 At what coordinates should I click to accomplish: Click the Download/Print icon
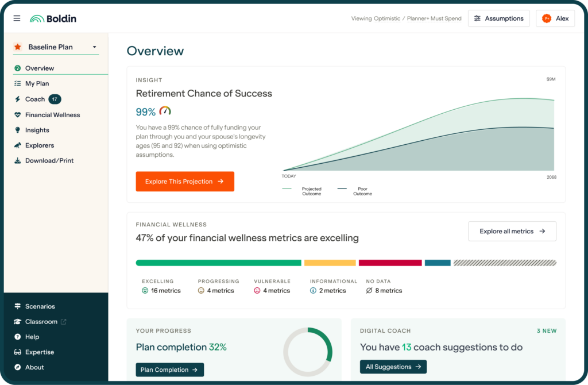point(18,161)
